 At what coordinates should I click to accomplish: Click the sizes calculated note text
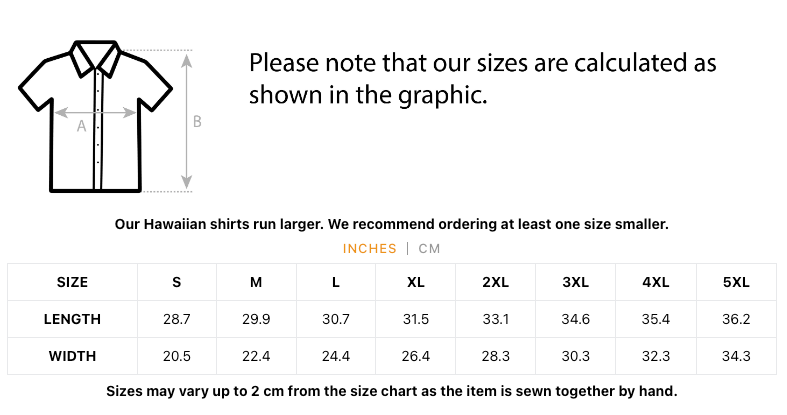coord(483,79)
